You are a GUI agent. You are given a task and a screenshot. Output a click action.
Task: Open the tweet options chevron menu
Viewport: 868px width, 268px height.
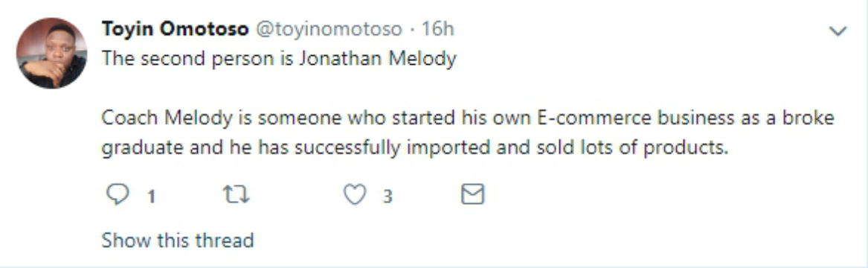pos(838,31)
